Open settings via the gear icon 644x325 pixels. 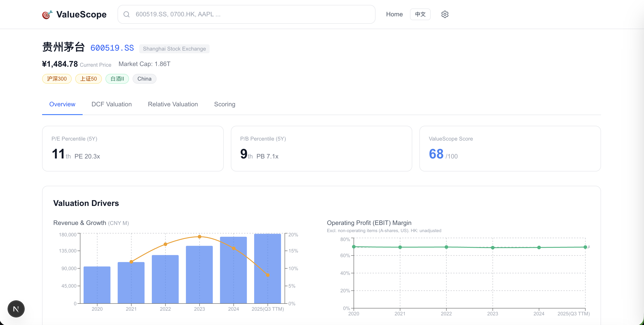[445, 14]
